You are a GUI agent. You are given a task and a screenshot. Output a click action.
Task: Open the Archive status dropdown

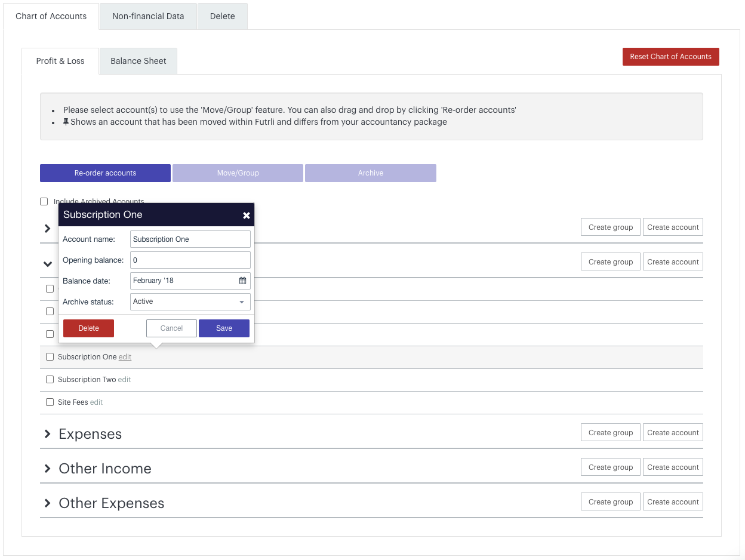tap(190, 302)
